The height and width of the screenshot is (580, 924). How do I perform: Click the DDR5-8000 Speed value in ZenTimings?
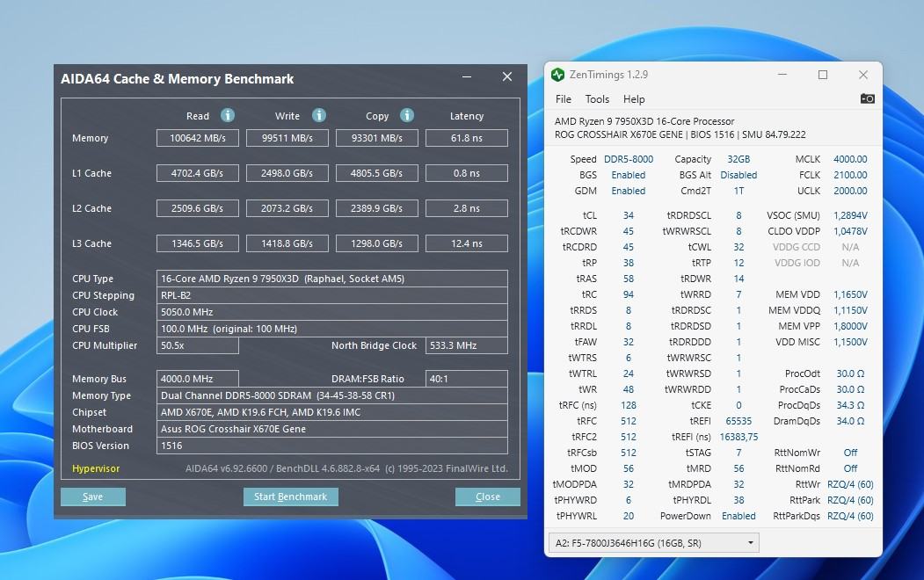click(629, 159)
